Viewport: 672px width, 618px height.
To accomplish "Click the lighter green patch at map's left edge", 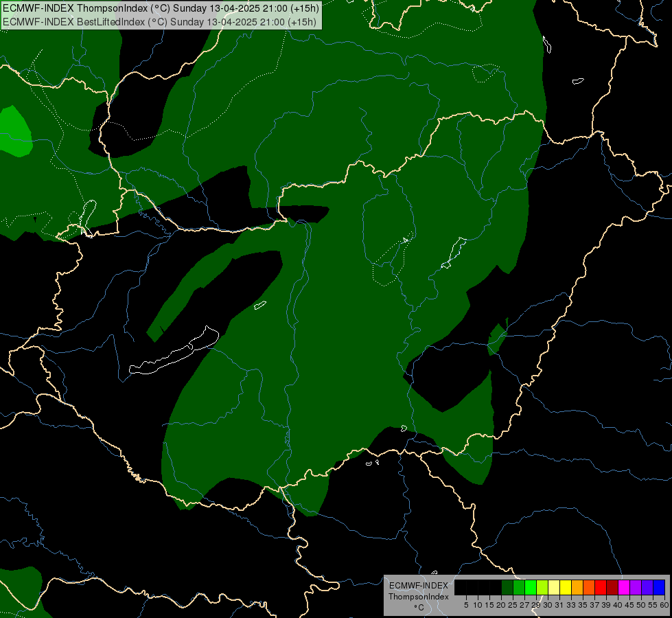I will (15, 130).
